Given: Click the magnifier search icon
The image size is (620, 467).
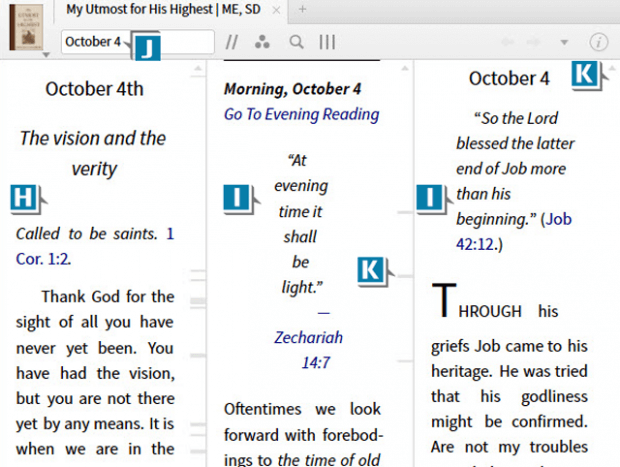Looking at the screenshot, I should [x=296, y=42].
